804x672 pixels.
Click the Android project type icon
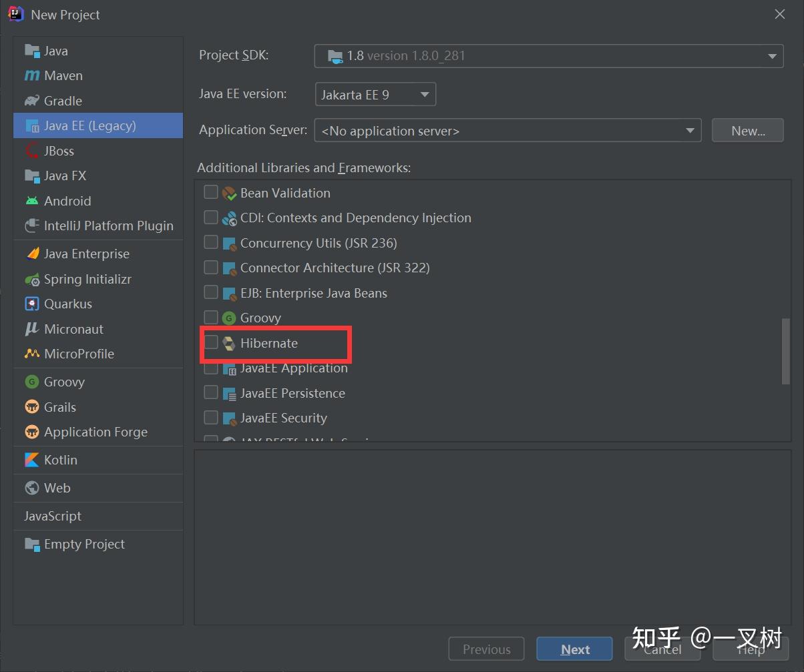pyautogui.click(x=31, y=201)
